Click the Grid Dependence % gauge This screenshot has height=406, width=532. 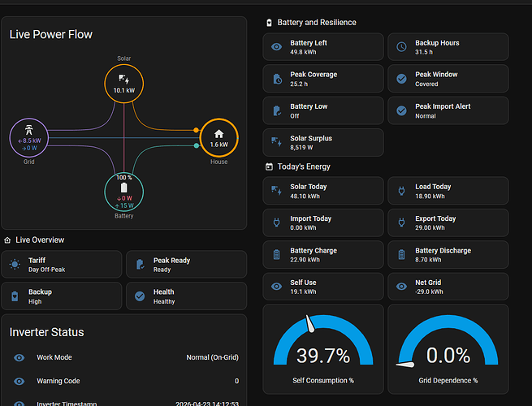point(448,349)
